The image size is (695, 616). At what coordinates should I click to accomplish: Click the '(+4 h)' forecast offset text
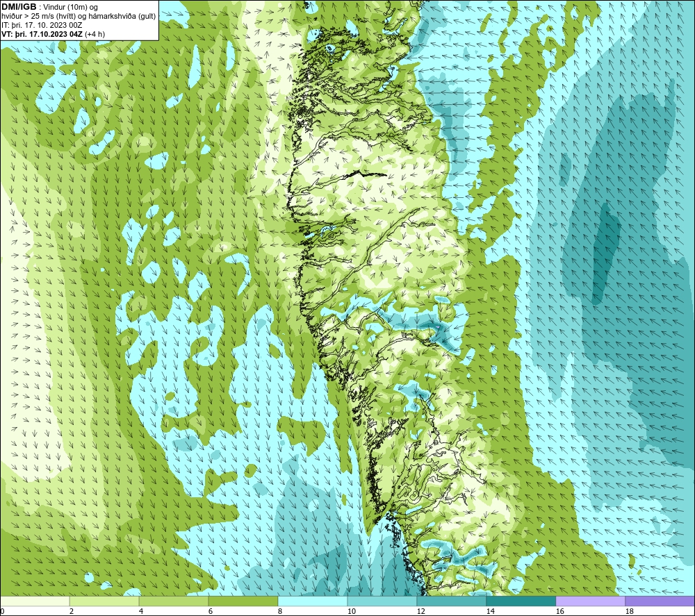click(95, 34)
